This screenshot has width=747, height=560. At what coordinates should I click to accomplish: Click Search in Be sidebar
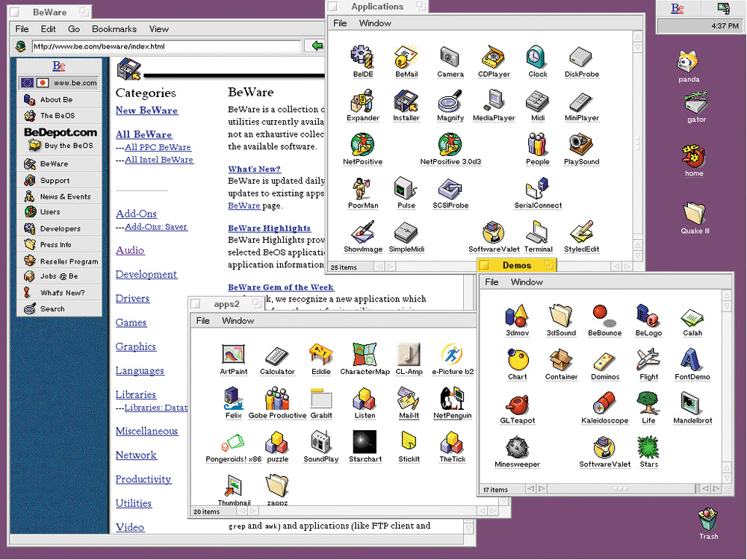coord(60,308)
